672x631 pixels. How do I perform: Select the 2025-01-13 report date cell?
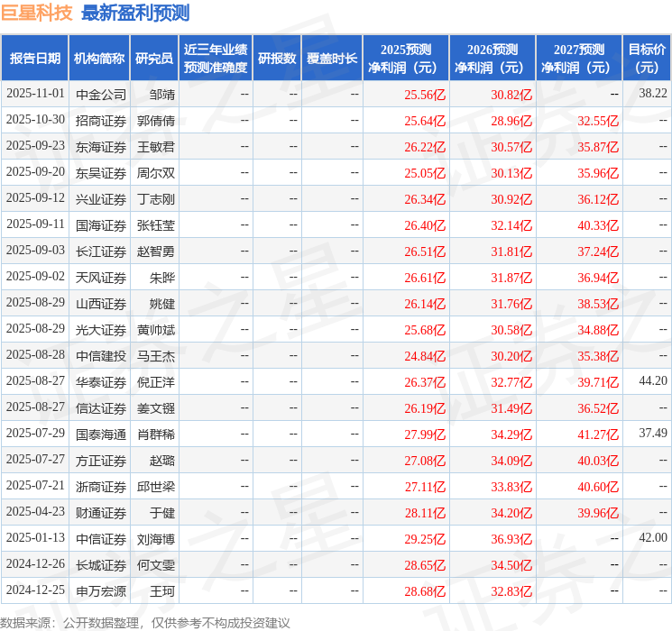(x=35, y=538)
